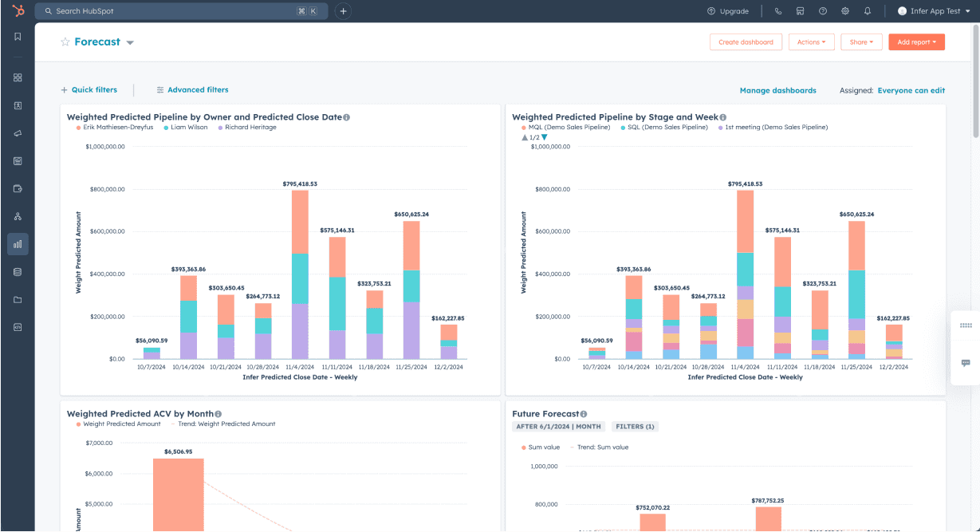Open the Marketing megaphone icon in the sidebar
The height and width of the screenshot is (532, 980).
[x=18, y=132]
